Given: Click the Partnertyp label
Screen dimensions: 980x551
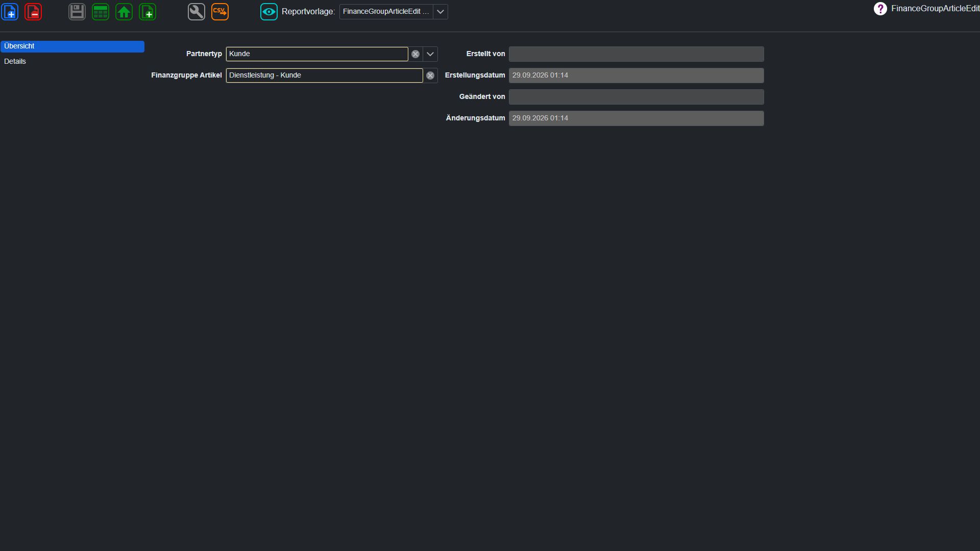Looking at the screenshot, I should pos(204,54).
